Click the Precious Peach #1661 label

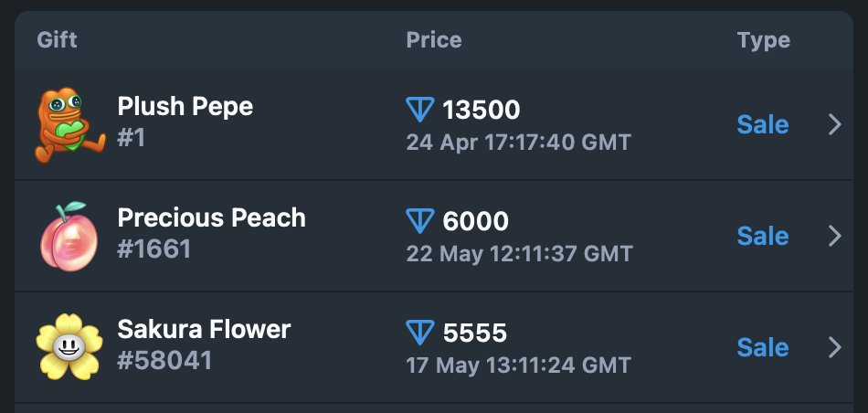tap(154, 249)
